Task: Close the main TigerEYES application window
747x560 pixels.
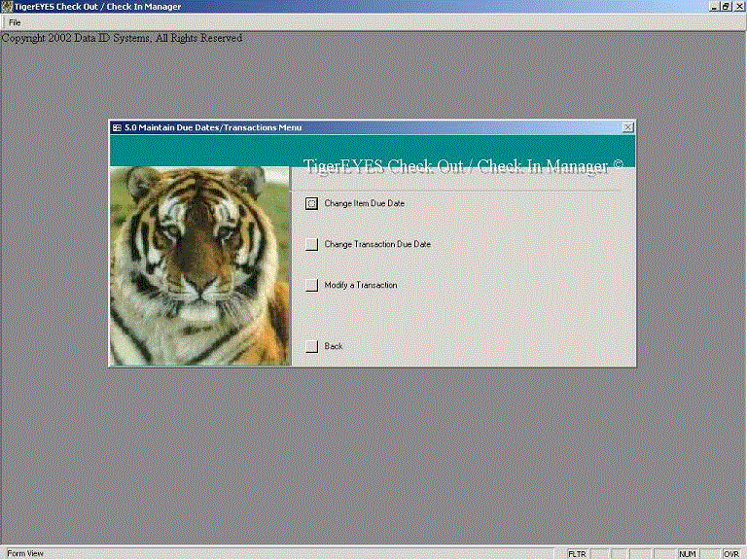Action: [x=738, y=7]
